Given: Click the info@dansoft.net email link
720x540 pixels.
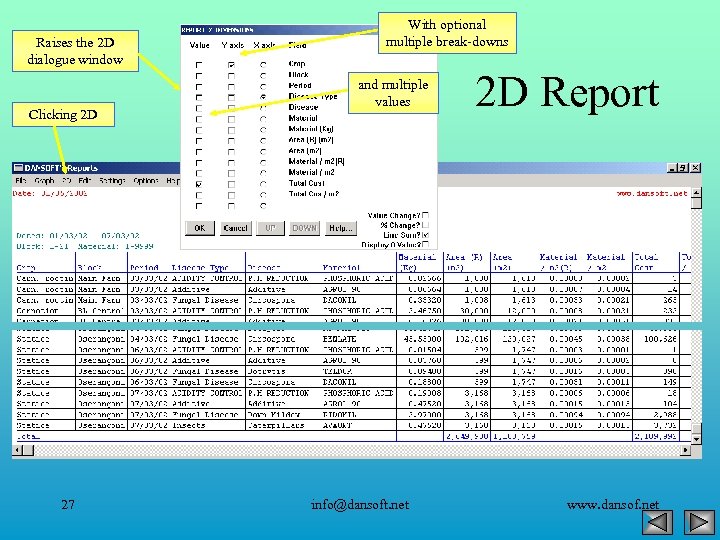Looking at the screenshot, I should click(360, 505).
